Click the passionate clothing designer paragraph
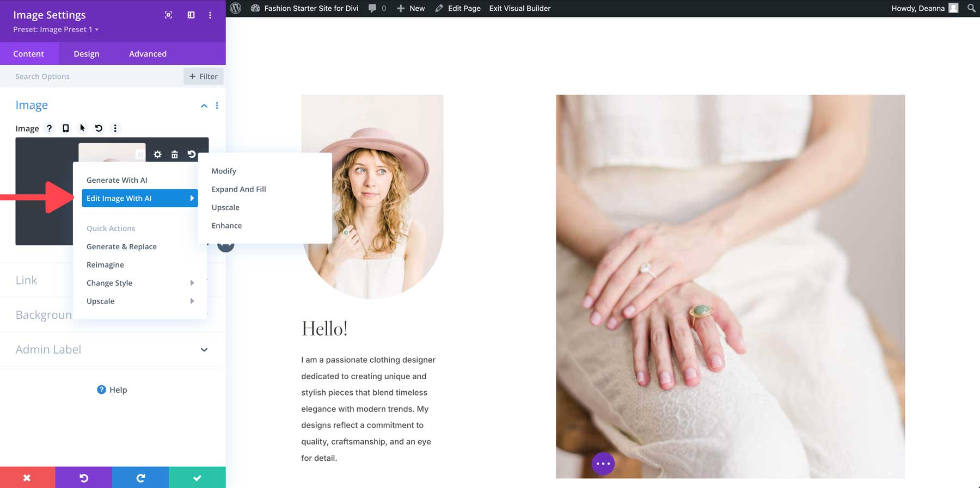 pos(369,409)
